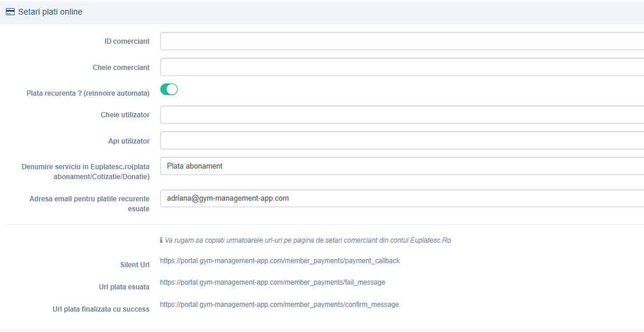Viewport: 644px width, 332px height.
Task: Click the info icon before Va rugam notice
Action: pos(161,240)
